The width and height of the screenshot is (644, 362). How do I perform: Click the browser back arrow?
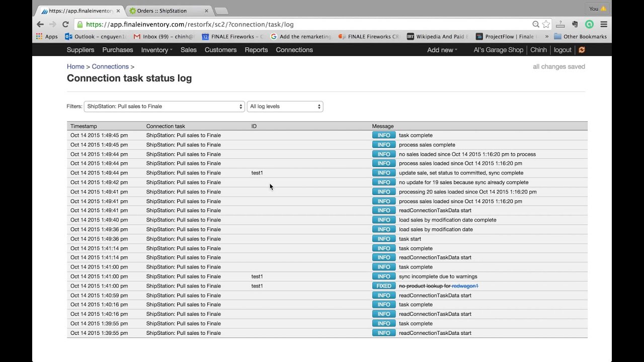click(x=40, y=24)
